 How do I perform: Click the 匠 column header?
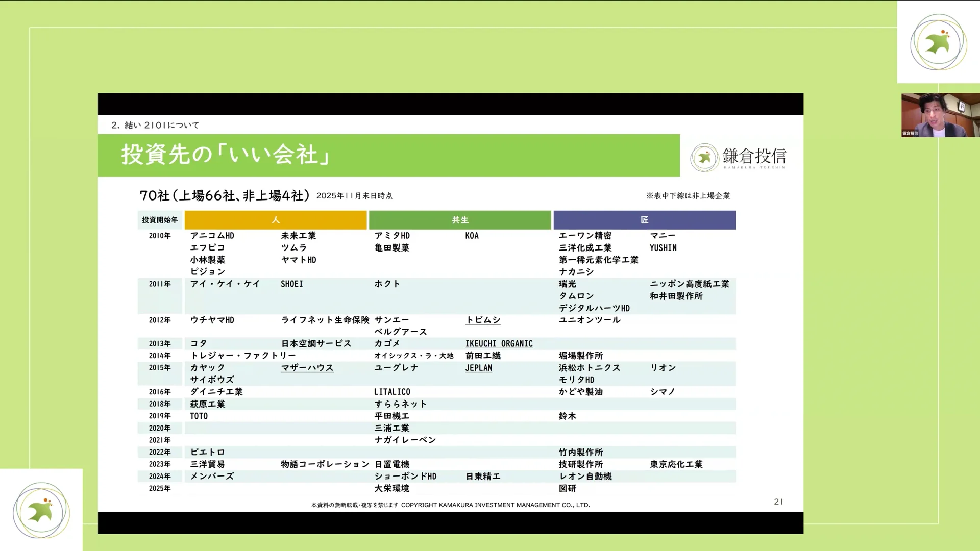[644, 220]
